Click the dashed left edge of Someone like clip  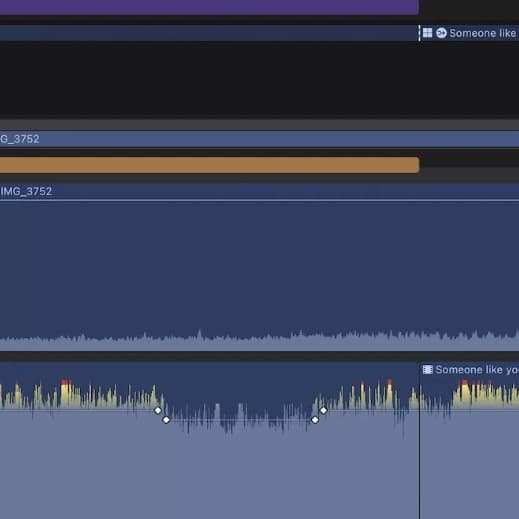pos(419,33)
